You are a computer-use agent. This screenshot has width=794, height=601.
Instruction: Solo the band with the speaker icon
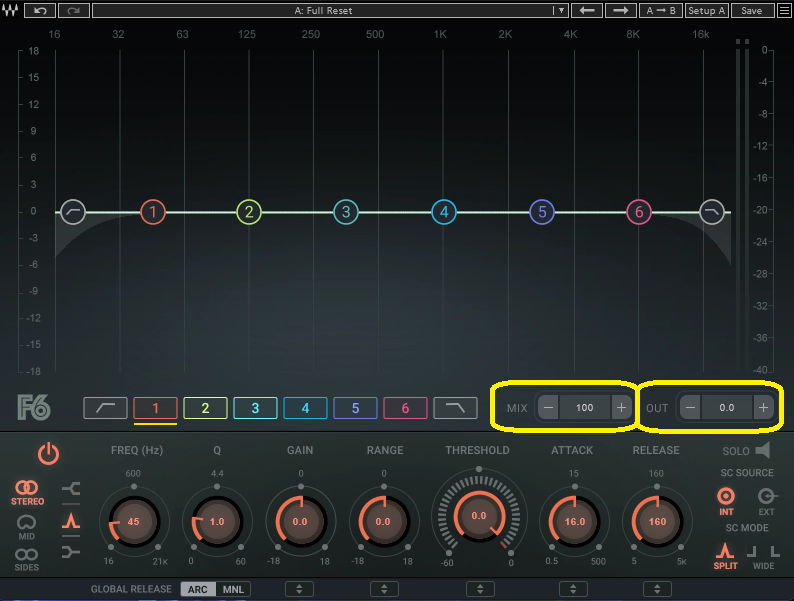[763, 451]
